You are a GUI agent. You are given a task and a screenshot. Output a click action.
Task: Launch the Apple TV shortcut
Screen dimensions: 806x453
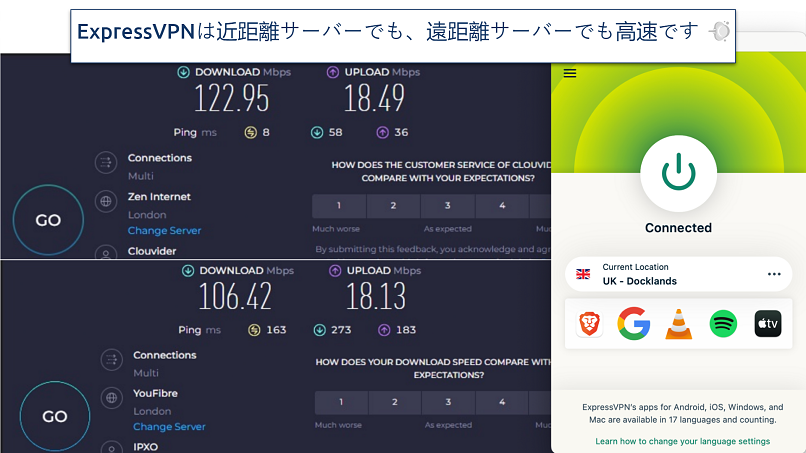click(x=768, y=324)
